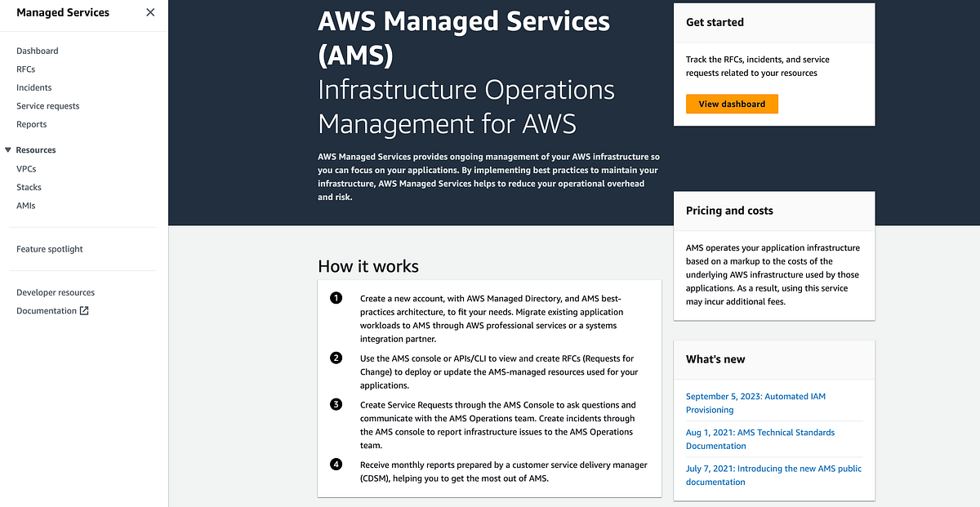
Task: Select Incidents in the sidebar
Action: 33,87
